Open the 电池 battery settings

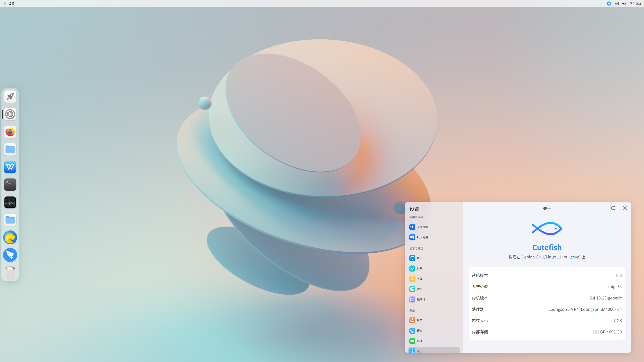[434, 341]
